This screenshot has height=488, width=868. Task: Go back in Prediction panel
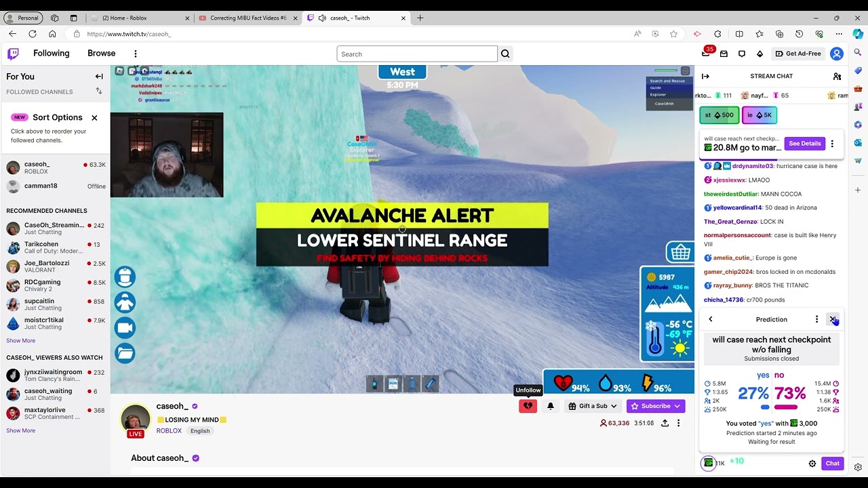point(711,319)
